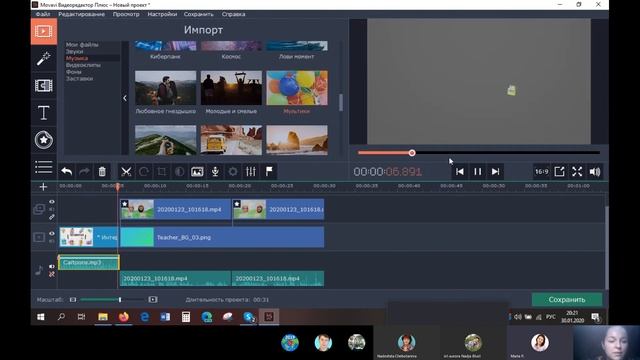
Task: Open the Справка menu
Action: point(233,14)
